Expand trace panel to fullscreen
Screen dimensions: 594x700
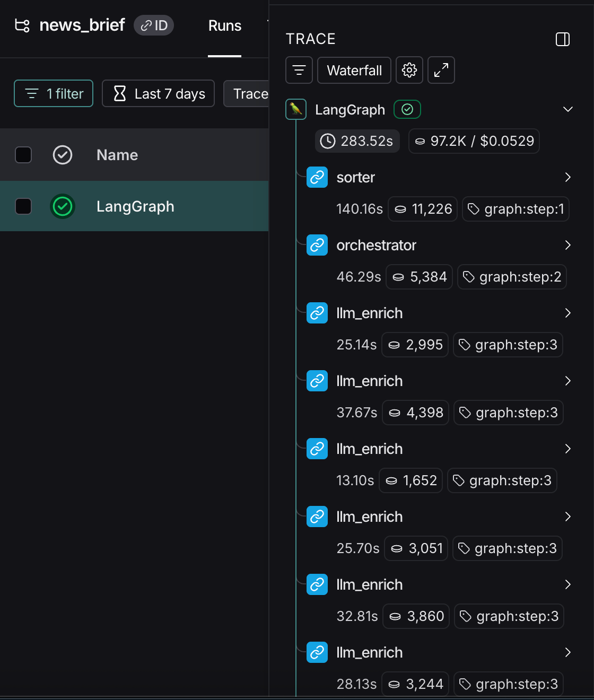[441, 70]
